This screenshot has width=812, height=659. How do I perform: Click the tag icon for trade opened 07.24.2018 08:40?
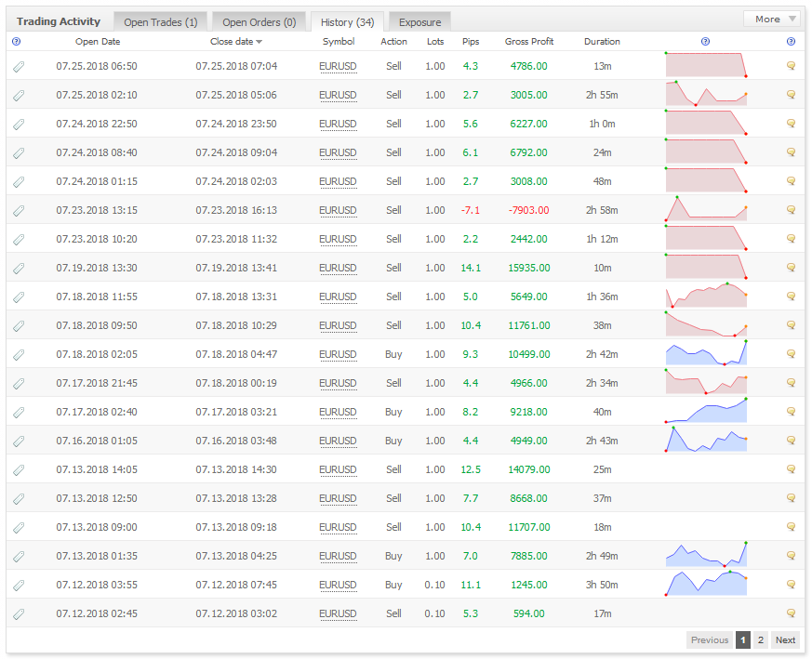(19, 152)
